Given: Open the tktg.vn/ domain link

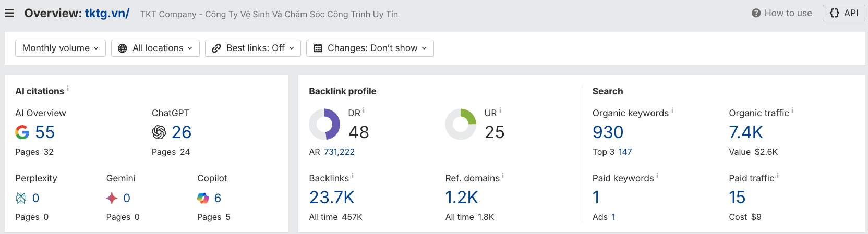Looking at the screenshot, I should (107, 13).
